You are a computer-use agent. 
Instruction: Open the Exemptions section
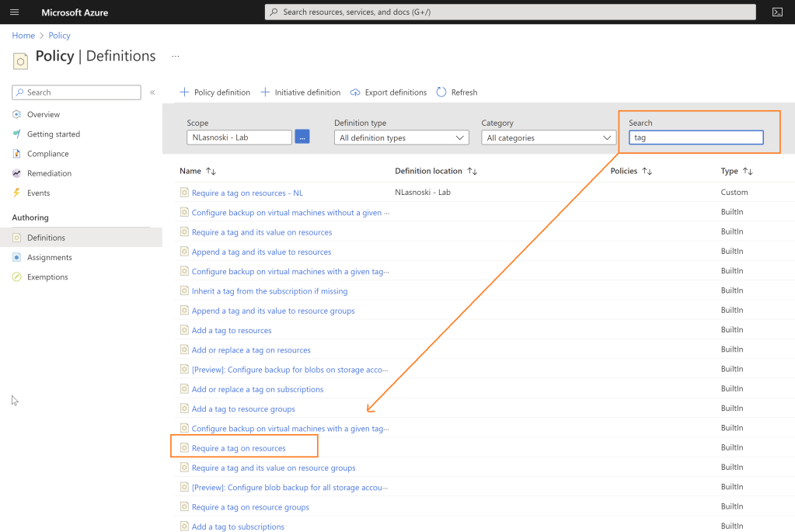pyautogui.click(x=48, y=276)
